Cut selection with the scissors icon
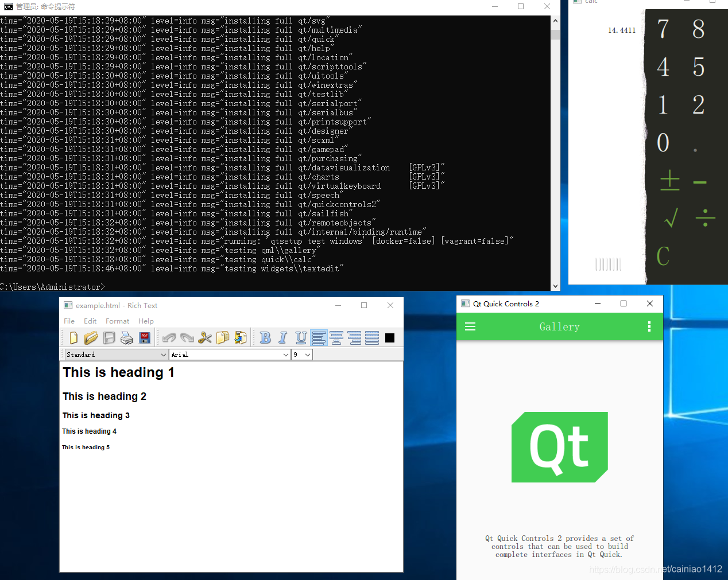 (205, 338)
